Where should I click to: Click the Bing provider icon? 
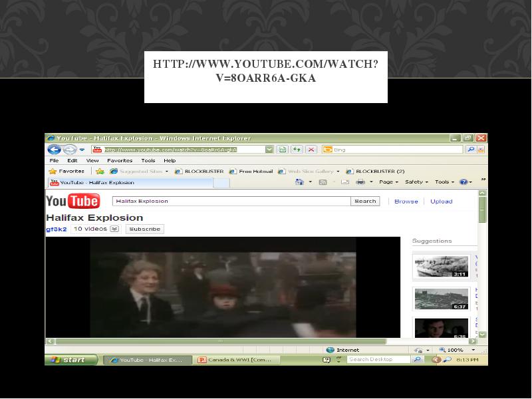coord(327,150)
